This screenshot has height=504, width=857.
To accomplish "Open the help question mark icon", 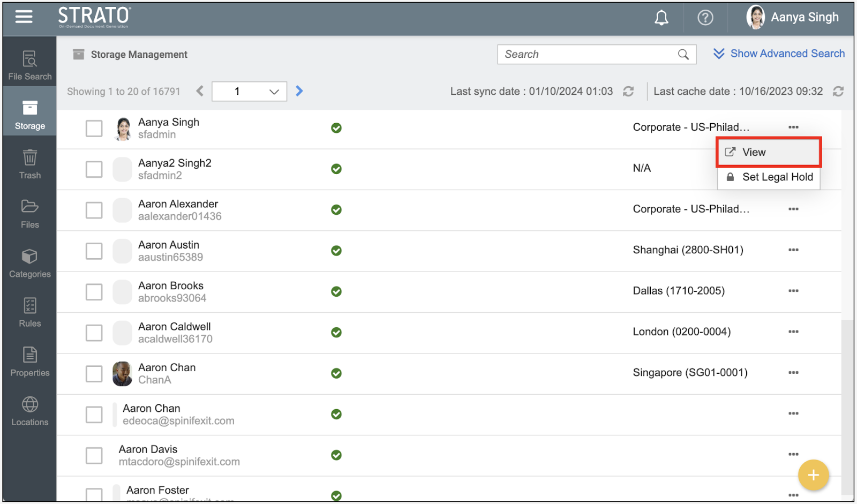I will pos(705,18).
